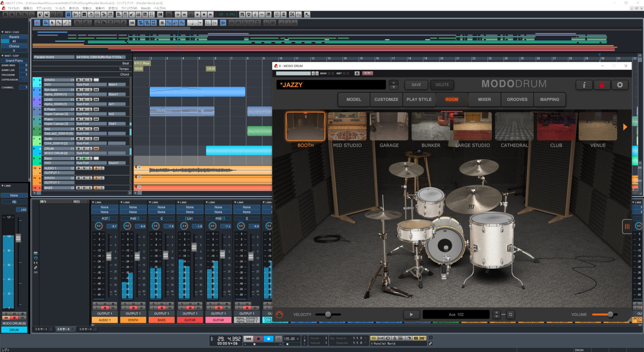Select the arrow pointer tool in song editor

coord(52,23)
